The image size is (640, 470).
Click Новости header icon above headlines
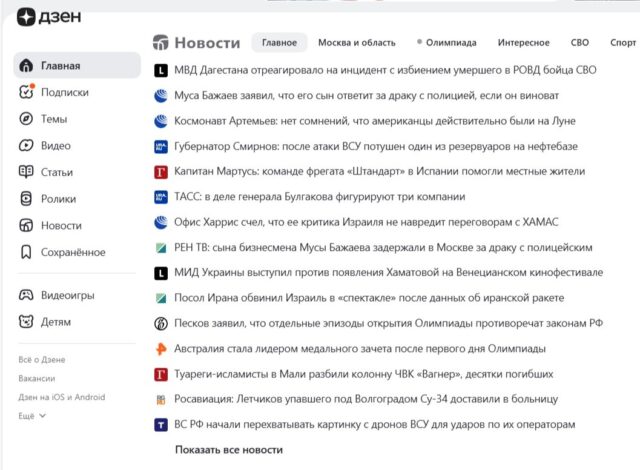click(x=160, y=42)
